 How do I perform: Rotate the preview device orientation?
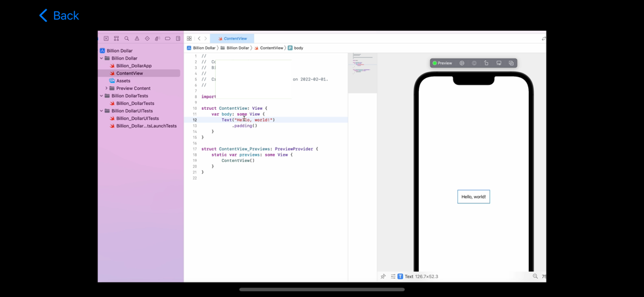point(486,63)
